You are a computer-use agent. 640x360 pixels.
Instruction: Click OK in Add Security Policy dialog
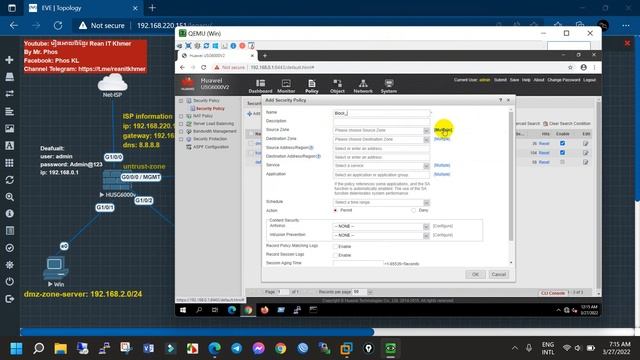(x=476, y=274)
